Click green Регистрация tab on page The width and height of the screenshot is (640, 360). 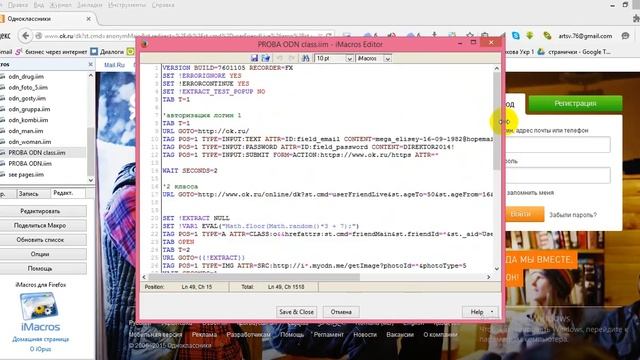coord(575,104)
